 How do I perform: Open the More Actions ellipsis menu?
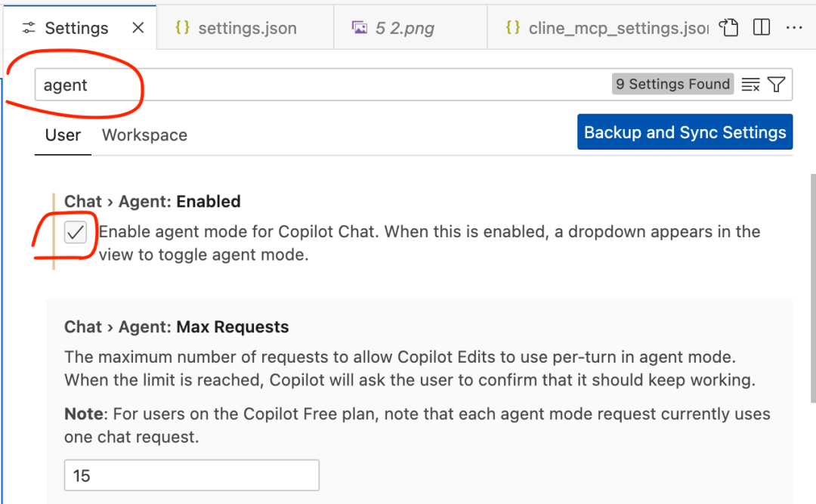[793, 28]
